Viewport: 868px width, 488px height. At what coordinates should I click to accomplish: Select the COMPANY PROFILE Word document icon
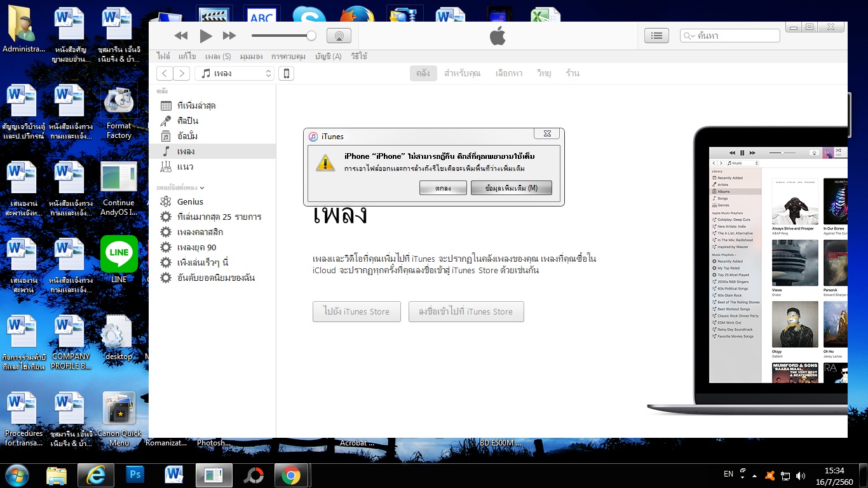(71, 343)
